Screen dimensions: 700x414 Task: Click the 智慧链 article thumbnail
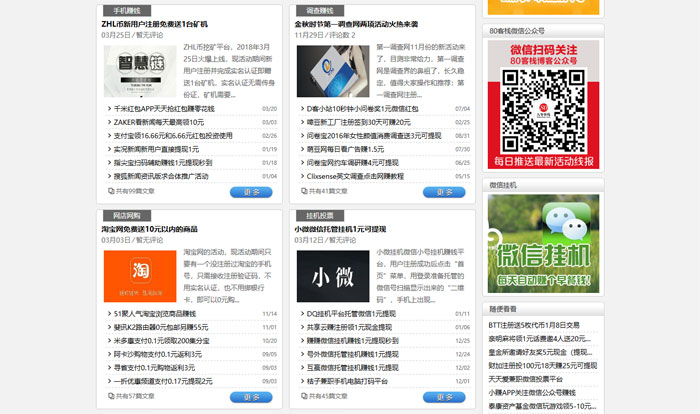(x=140, y=71)
